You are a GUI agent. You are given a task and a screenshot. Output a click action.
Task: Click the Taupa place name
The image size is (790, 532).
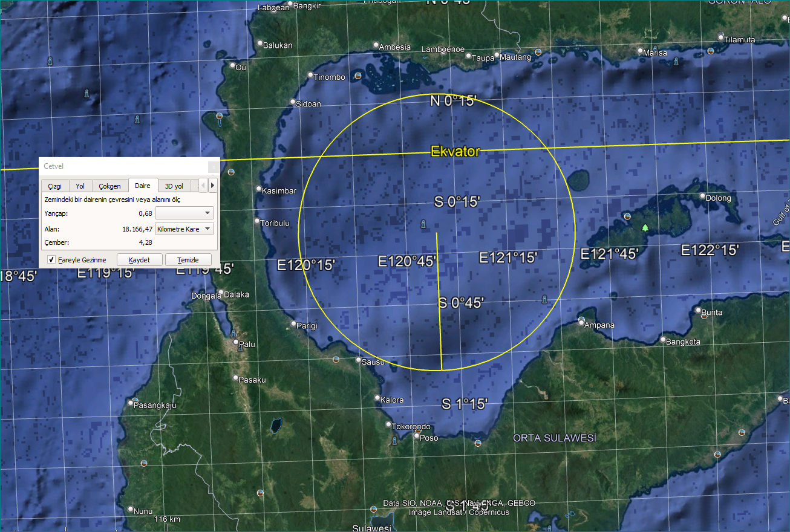483,58
